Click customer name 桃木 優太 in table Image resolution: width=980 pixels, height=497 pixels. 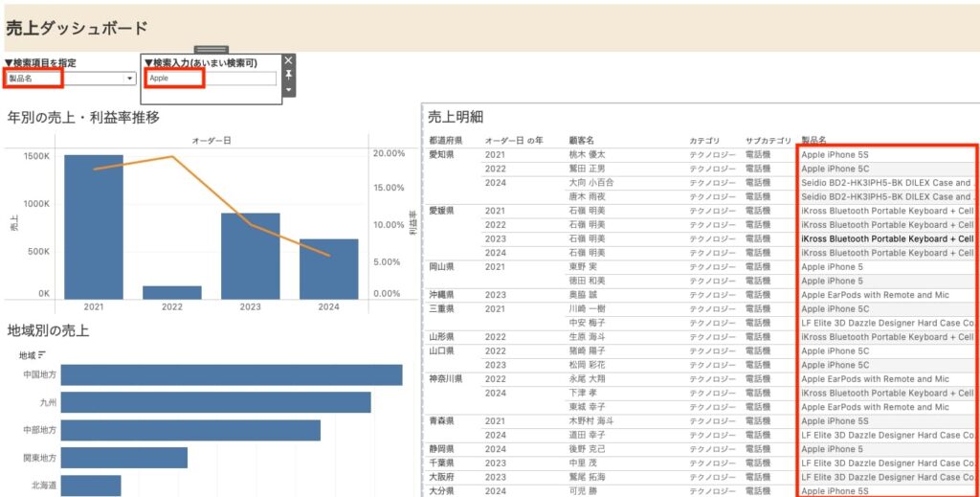pyautogui.click(x=590, y=154)
